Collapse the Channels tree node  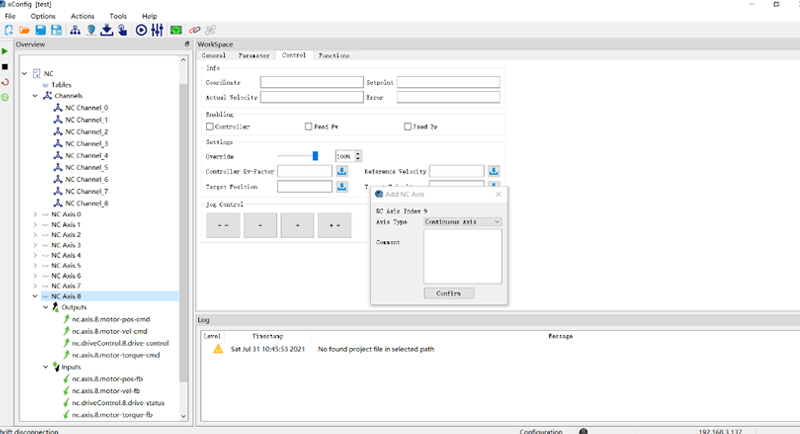click(35, 96)
